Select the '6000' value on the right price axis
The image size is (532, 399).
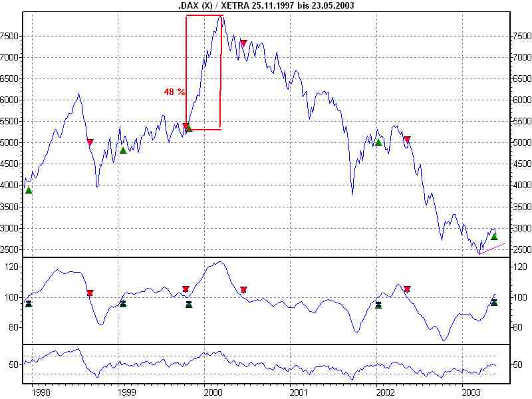coord(522,100)
